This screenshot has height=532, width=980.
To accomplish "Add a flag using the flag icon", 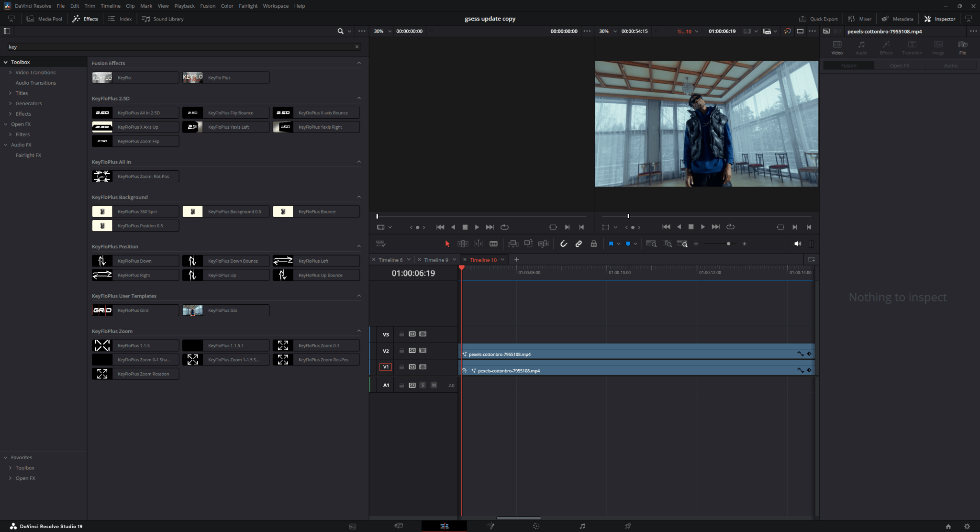I will pyautogui.click(x=611, y=244).
